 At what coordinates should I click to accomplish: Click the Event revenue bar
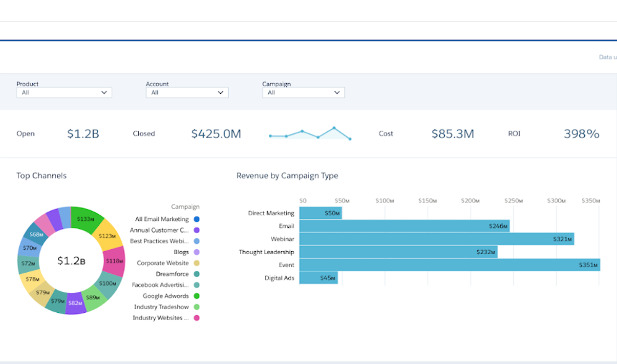coord(449,265)
